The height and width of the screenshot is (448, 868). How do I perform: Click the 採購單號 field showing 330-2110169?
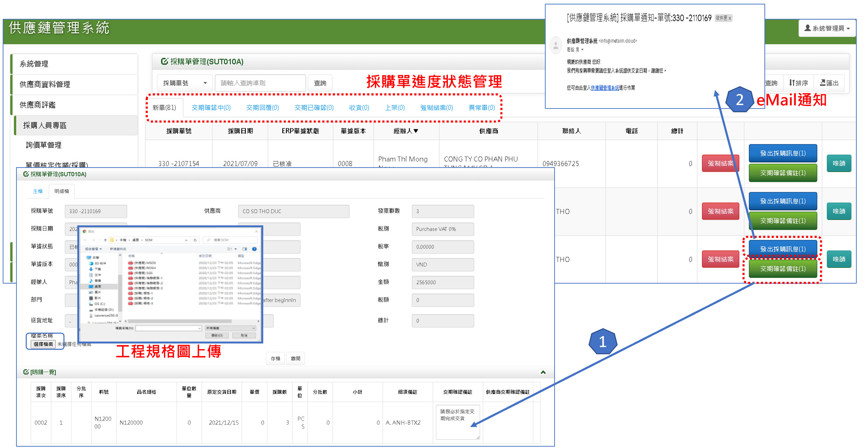click(96, 211)
